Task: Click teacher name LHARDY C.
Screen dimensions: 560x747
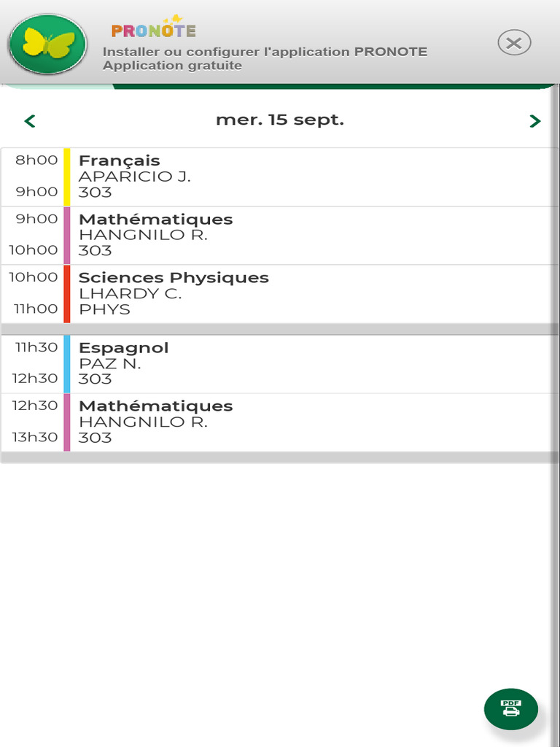Action: [x=131, y=294]
